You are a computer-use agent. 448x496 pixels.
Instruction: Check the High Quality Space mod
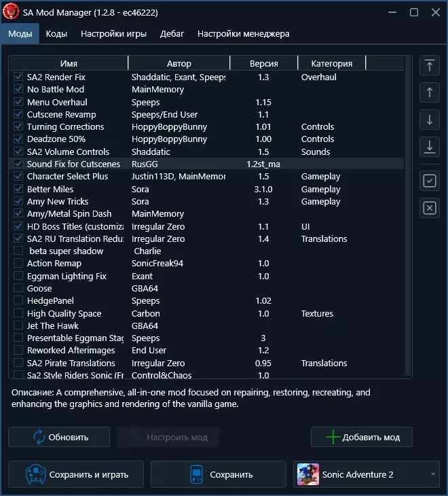(x=18, y=313)
